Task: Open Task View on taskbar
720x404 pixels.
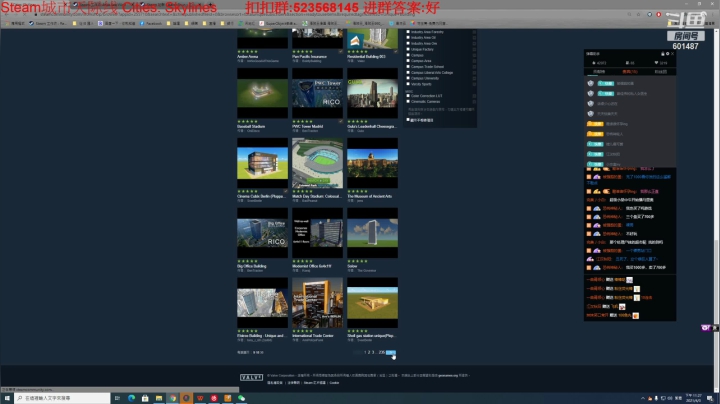Action: click(118, 398)
